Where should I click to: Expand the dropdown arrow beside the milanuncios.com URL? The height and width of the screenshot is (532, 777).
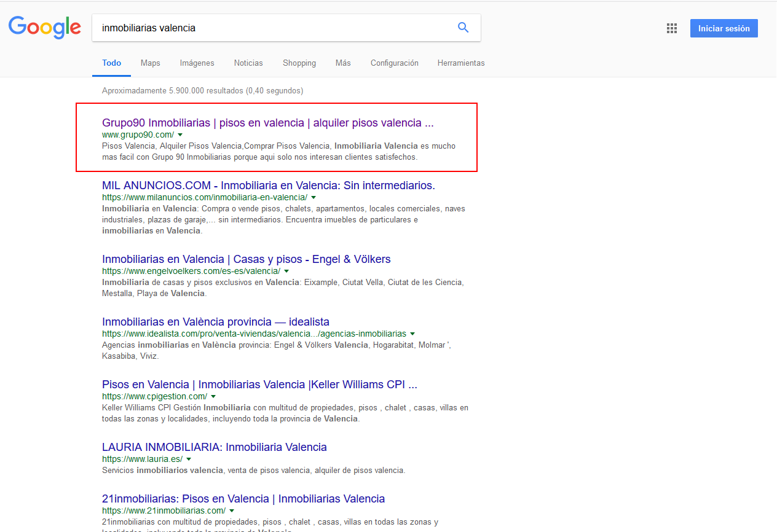coord(314,197)
